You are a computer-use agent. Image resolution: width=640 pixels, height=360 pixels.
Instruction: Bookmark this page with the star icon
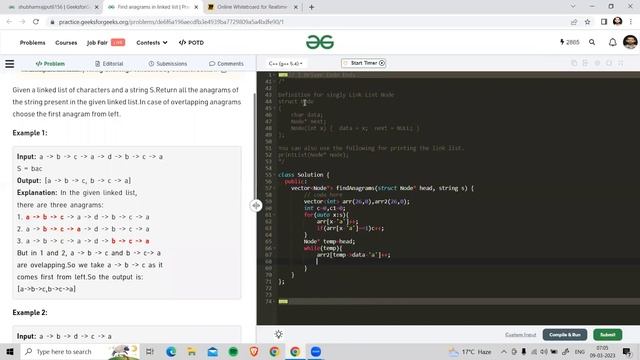point(587,22)
